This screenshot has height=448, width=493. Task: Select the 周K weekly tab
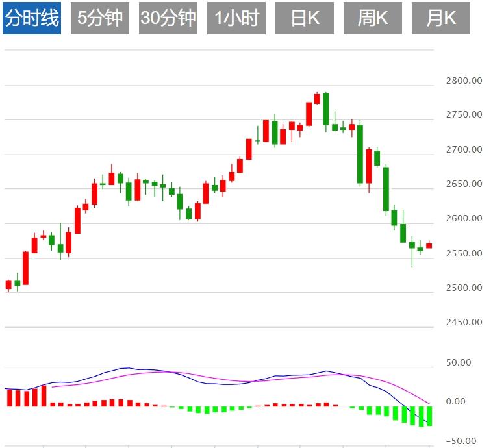coord(373,18)
